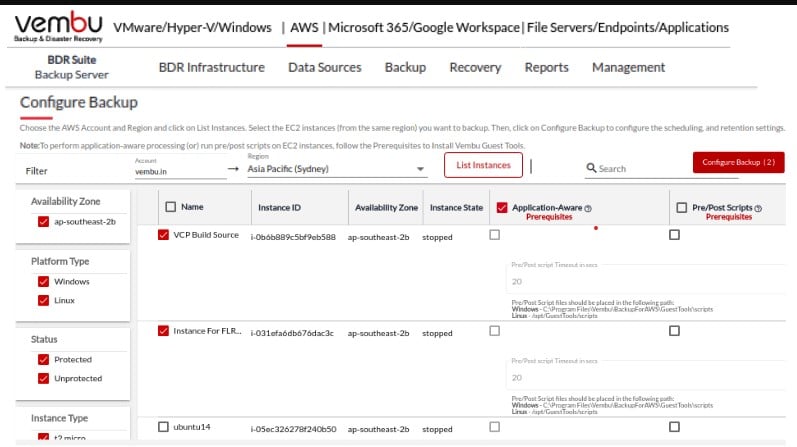797x447 pixels.
Task: Open the VMware/Hyper-V/Windows tab
Action: (x=192, y=27)
